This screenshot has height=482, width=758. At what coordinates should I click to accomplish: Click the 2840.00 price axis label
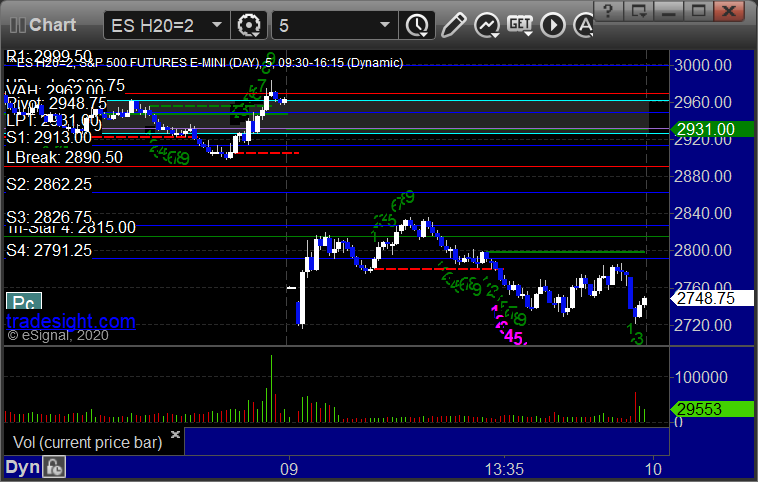[703, 213]
